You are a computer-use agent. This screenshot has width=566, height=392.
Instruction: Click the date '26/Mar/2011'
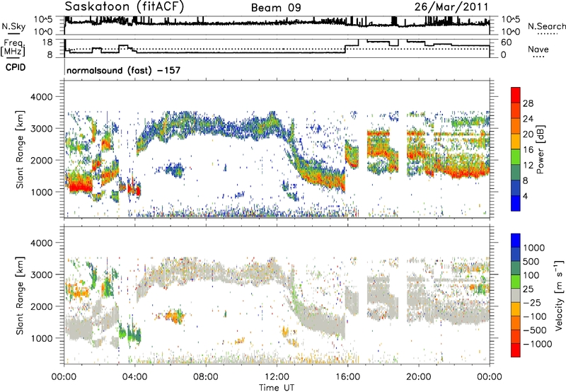pyautogui.click(x=451, y=7)
